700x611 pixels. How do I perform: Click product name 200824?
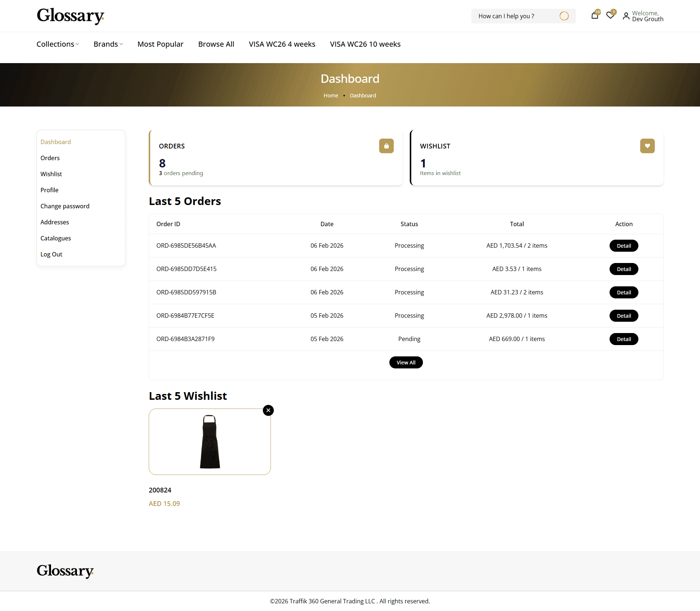coord(160,490)
